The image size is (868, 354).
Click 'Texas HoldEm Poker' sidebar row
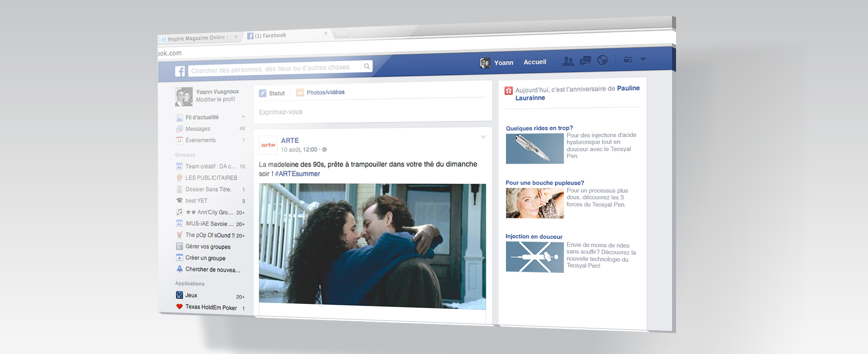(210, 307)
